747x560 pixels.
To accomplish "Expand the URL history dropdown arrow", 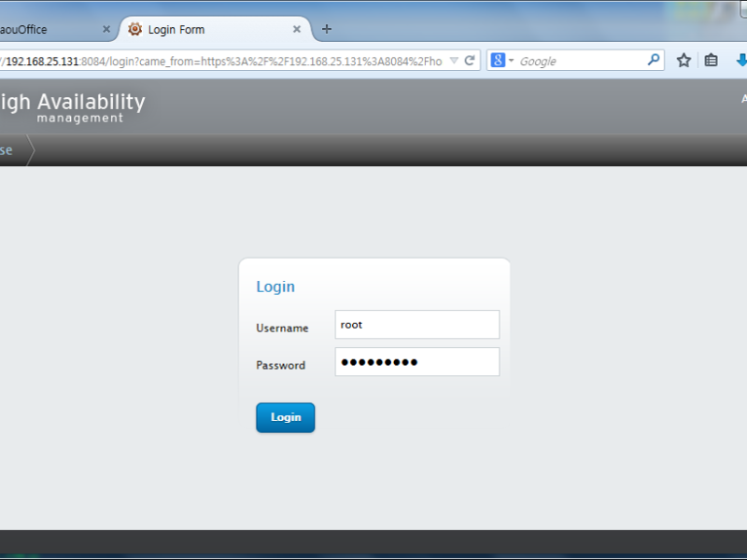I will click(454, 61).
